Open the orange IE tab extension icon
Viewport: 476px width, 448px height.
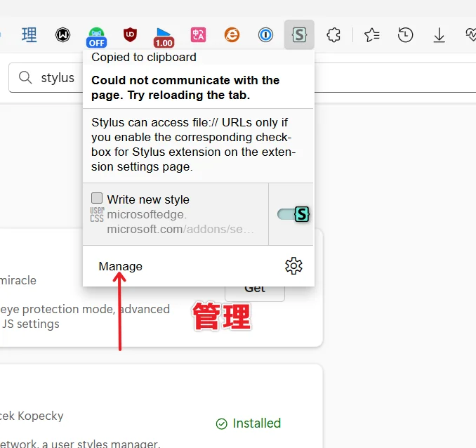pyautogui.click(x=232, y=35)
